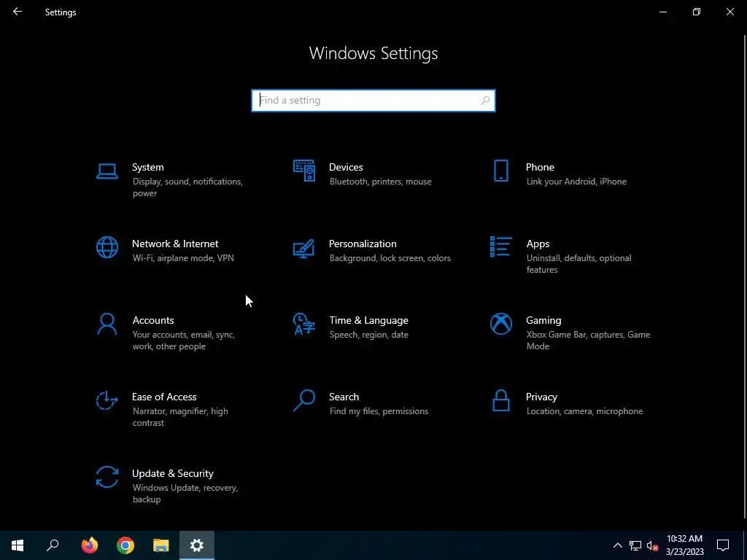Open the Phone icon
Viewport: 747px width, 560px height.
point(500,171)
